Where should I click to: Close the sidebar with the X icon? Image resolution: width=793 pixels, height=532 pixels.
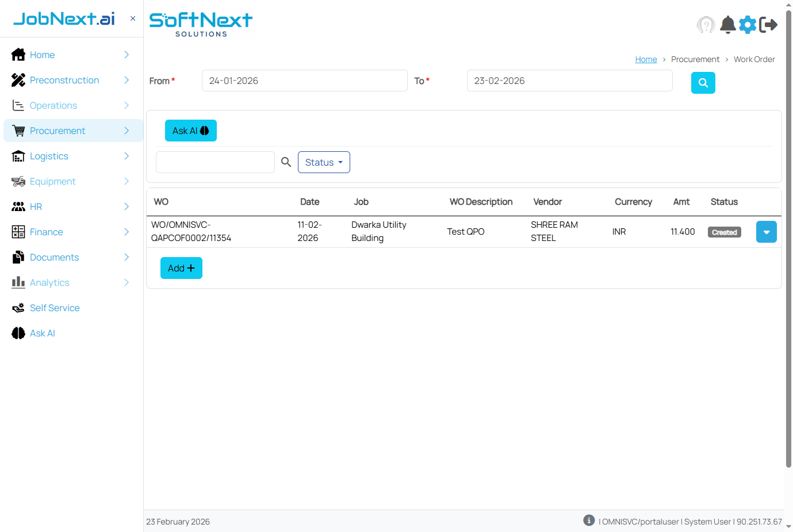point(133,18)
